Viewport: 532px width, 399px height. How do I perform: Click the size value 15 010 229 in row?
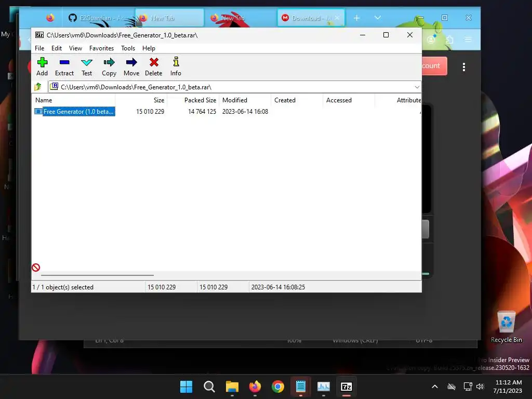point(150,111)
